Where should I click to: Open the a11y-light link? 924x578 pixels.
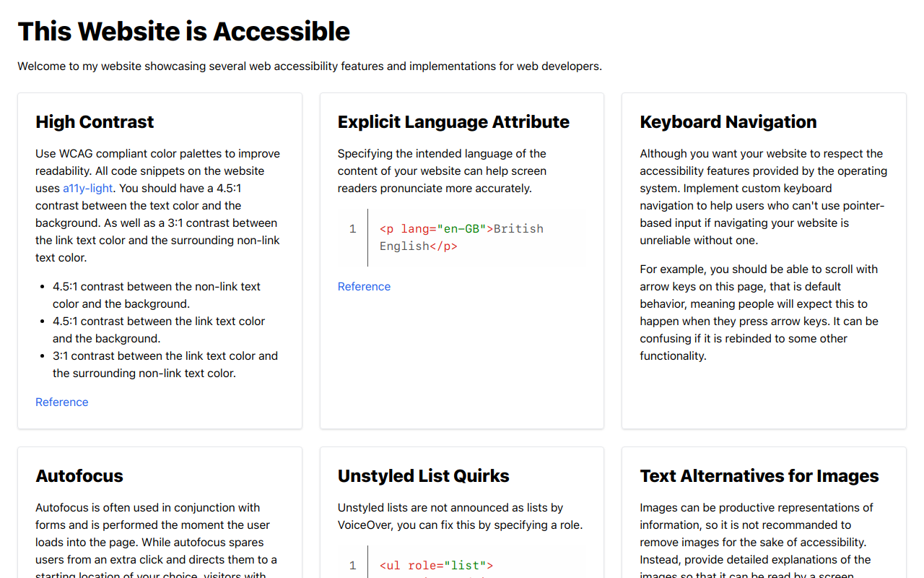point(88,188)
